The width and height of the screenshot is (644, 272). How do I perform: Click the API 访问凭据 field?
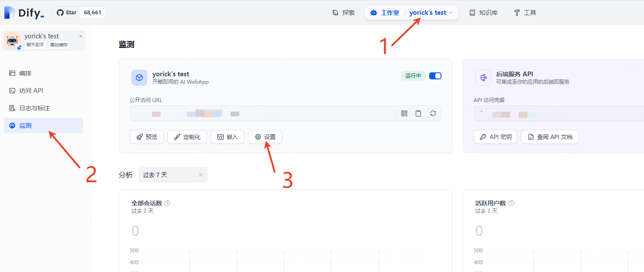coord(559,113)
